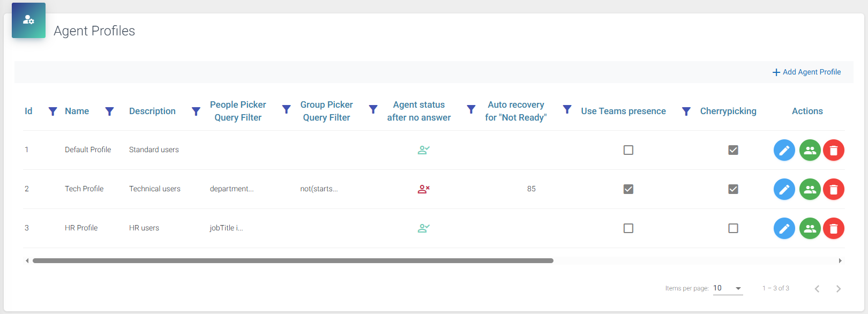Open the Items per page dropdown
Viewport: 868px width, 314px height.
point(728,288)
